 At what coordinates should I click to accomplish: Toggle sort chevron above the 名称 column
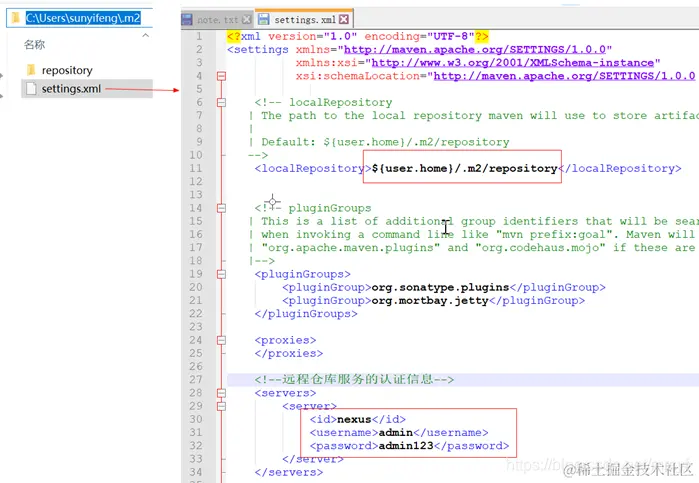pyautogui.click(x=146, y=35)
